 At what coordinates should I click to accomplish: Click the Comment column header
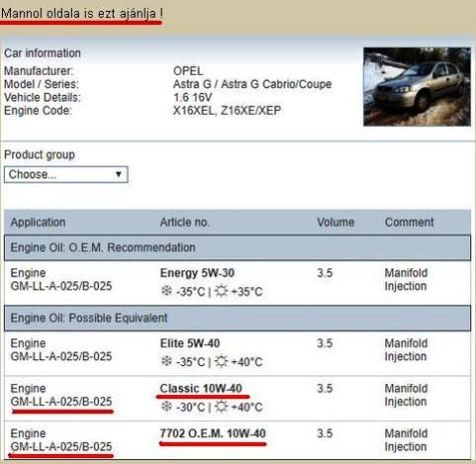point(409,223)
